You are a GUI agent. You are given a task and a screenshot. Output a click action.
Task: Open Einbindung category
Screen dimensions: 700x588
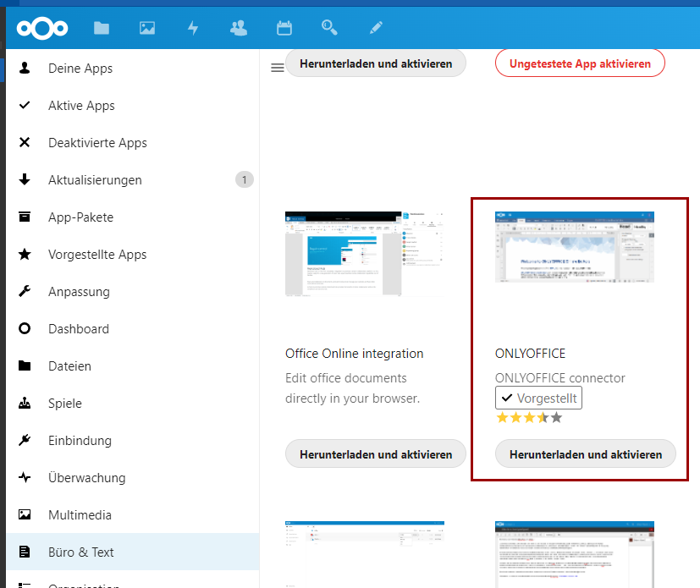133,440
